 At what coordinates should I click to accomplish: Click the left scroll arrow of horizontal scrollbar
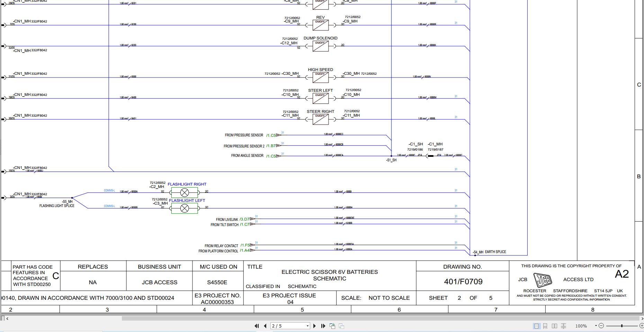click(7, 318)
